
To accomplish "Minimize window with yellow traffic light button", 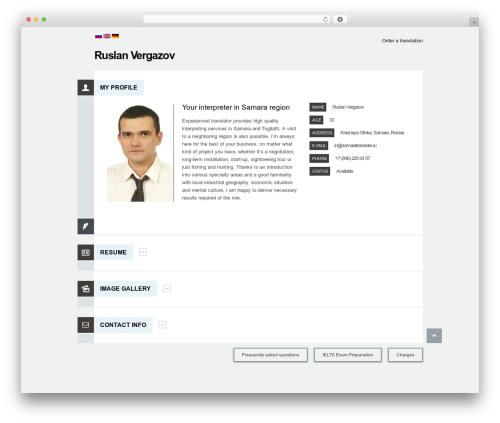I will pos(36,19).
